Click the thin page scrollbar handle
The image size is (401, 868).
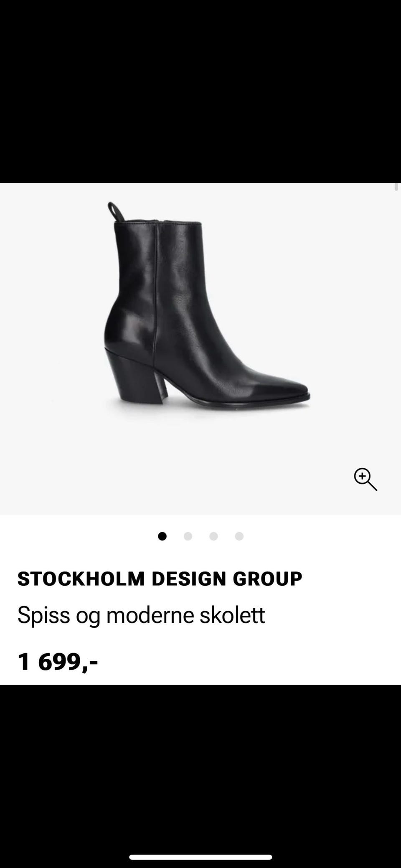click(396, 187)
